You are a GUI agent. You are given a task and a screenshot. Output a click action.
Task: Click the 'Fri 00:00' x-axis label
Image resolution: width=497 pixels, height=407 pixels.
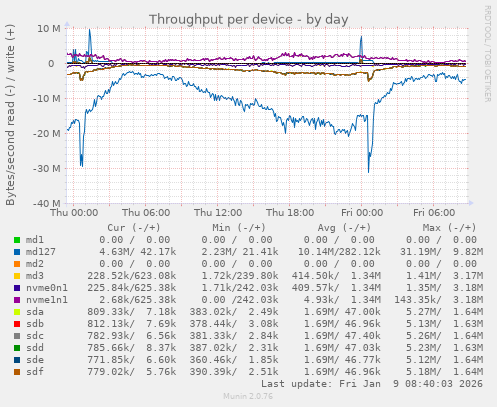(x=362, y=213)
